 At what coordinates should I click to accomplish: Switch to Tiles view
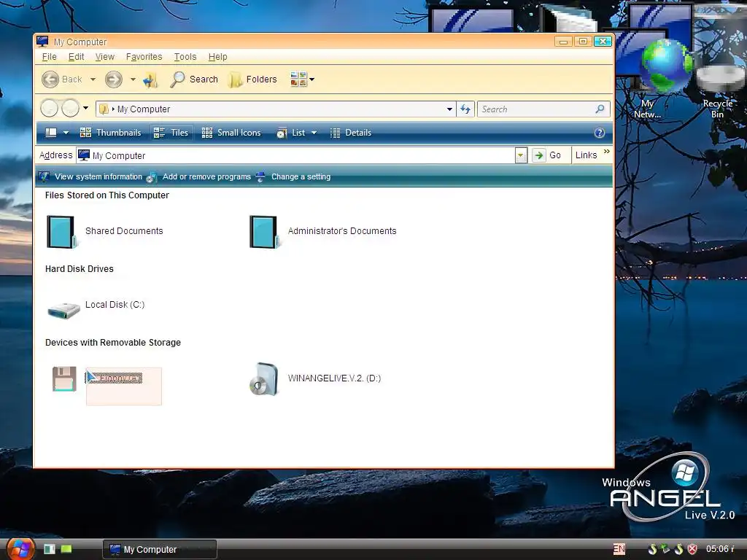pyautogui.click(x=171, y=133)
